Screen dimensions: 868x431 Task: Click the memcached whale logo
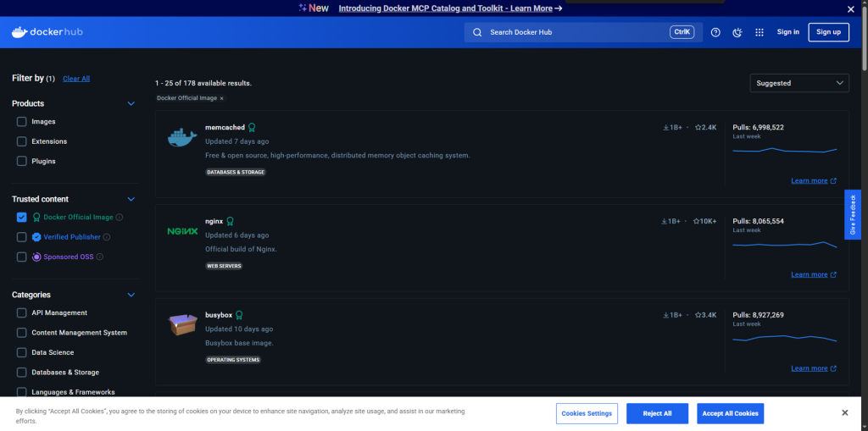tap(182, 137)
